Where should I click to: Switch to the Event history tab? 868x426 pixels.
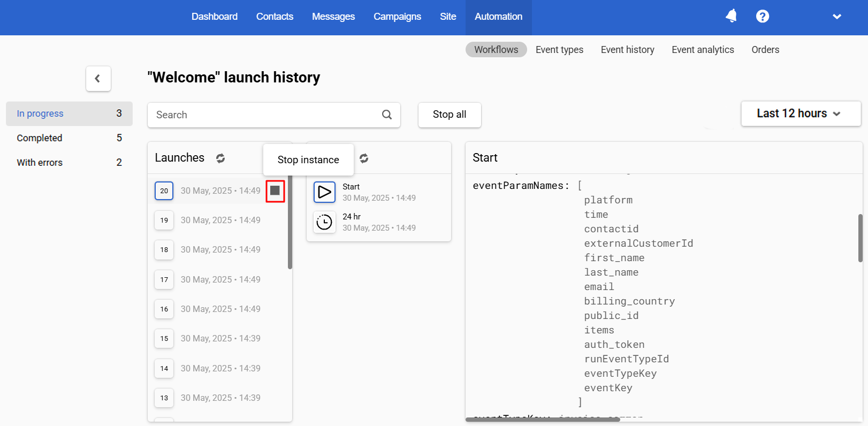point(628,50)
